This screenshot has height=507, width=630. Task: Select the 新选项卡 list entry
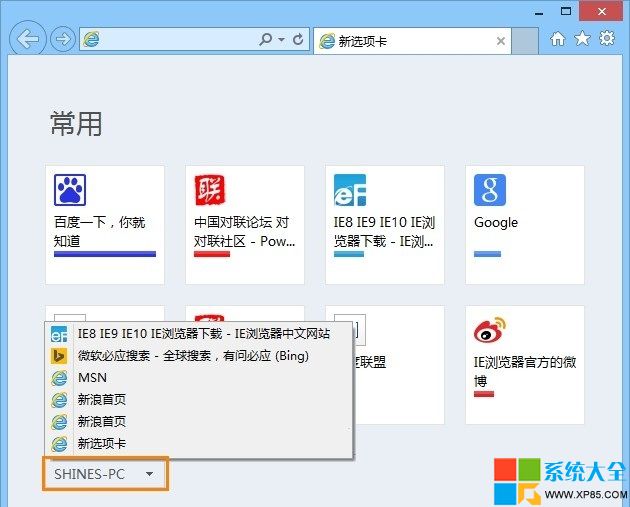click(199, 444)
